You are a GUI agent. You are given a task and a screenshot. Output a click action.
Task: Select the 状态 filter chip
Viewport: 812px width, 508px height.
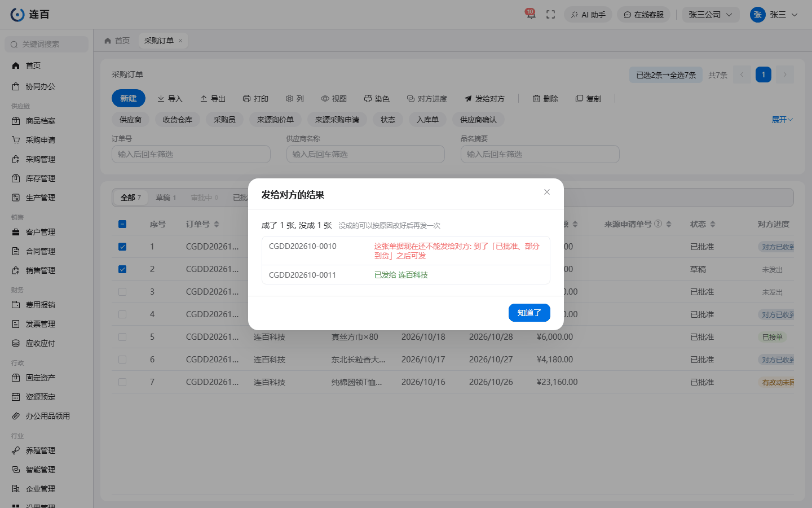(388, 120)
